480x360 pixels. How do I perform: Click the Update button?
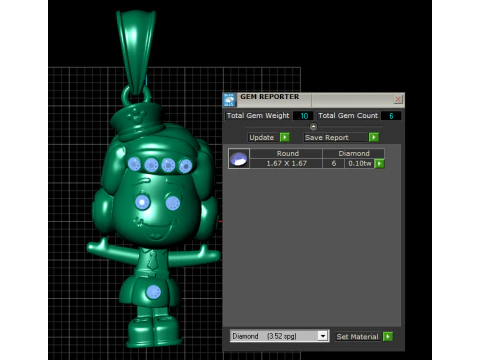(x=263, y=137)
